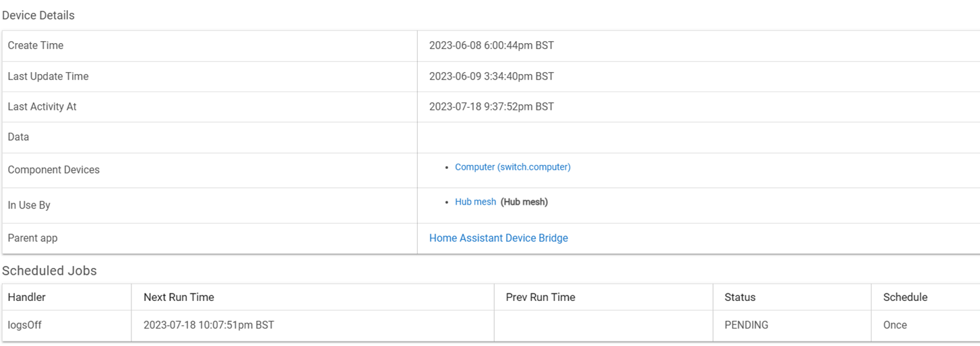Click the Create Time row label

click(x=36, y=46)
